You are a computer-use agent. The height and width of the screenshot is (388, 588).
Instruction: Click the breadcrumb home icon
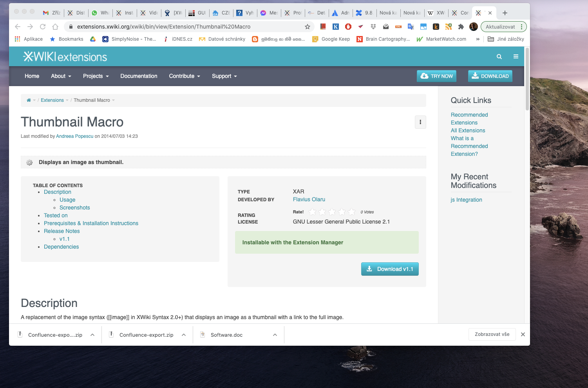point(29,100)
